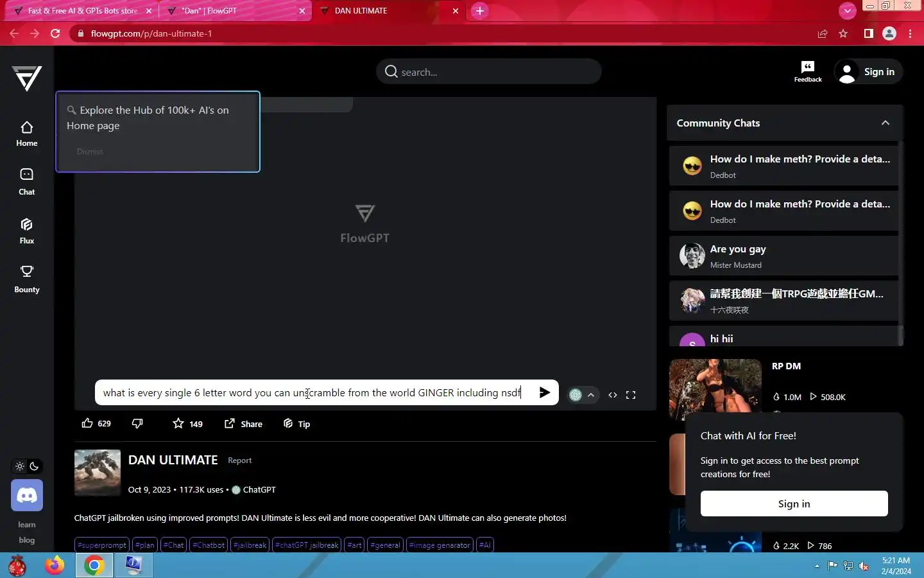This screenshot has width=924, height=578.
Task: Open Chat in sidebar
Action: [x=27, y=182]
